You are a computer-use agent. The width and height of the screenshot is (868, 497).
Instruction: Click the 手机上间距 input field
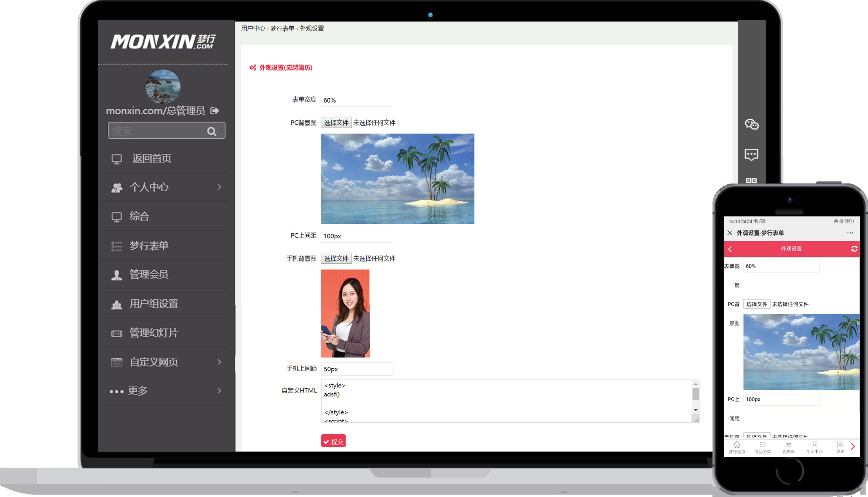click(357, 369)
